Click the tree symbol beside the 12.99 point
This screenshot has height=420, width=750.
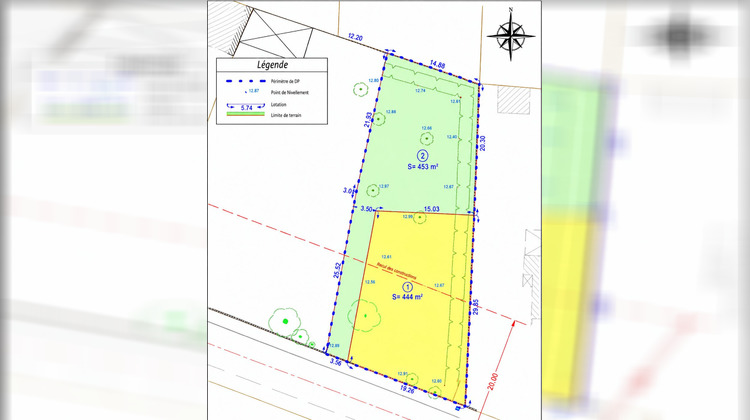coord(419,218)
